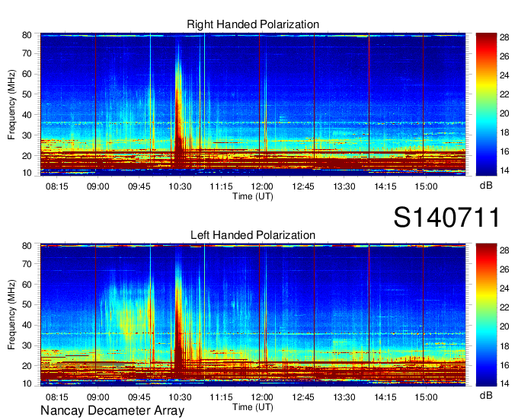Click the 09:45 tick label on top plot
Screen dimensions: 518x420
139,186
